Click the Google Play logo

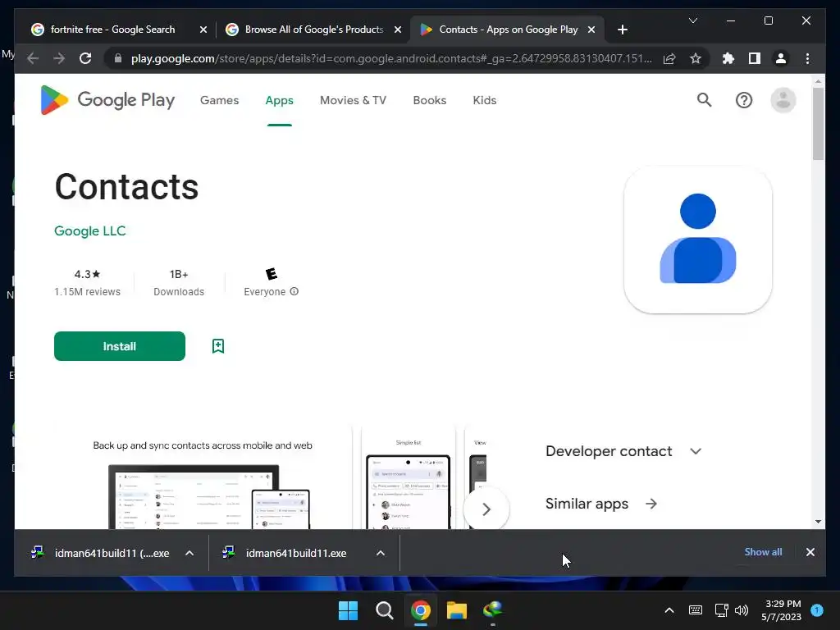107,100
